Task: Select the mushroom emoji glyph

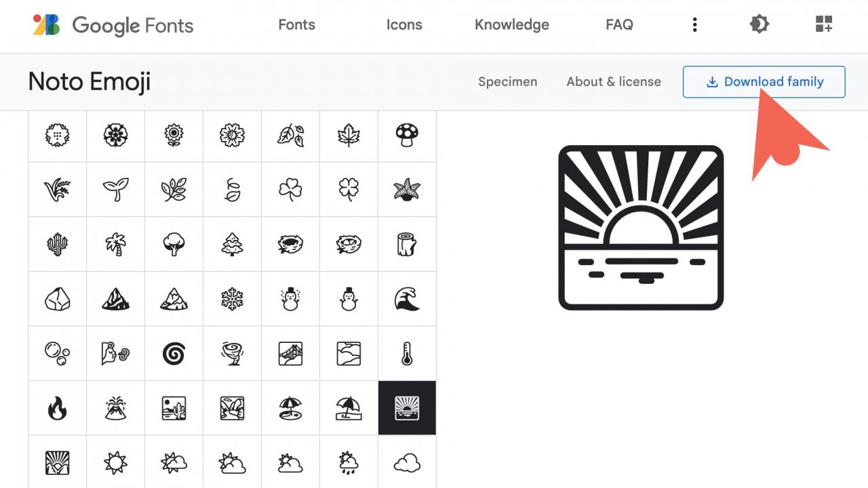Action: (407, 136)
